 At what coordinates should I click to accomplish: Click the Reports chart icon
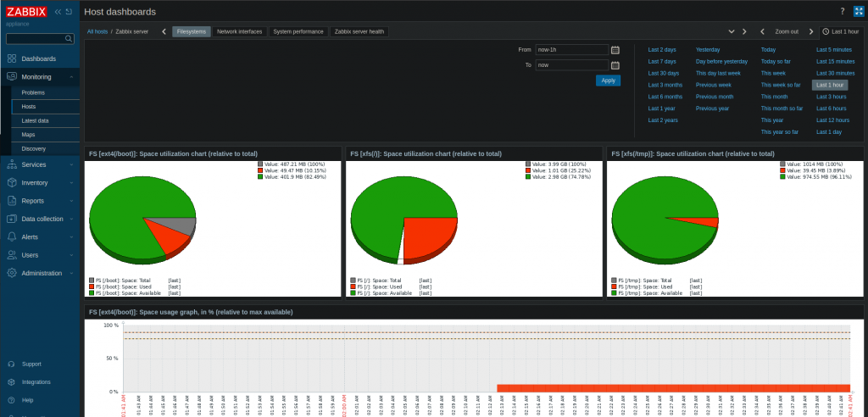pos(12,201)
